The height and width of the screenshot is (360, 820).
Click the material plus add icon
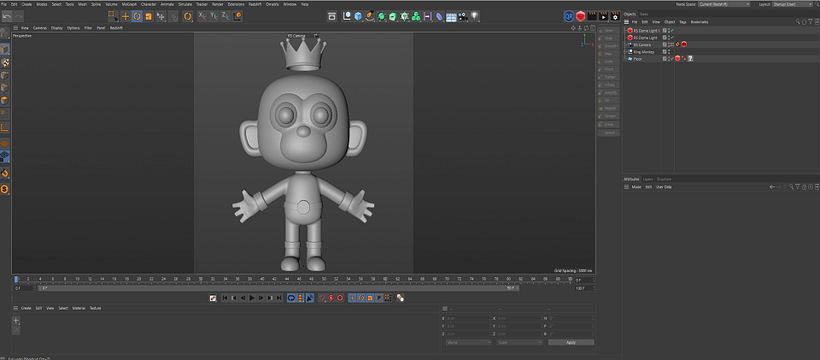[x=16, y=320]
